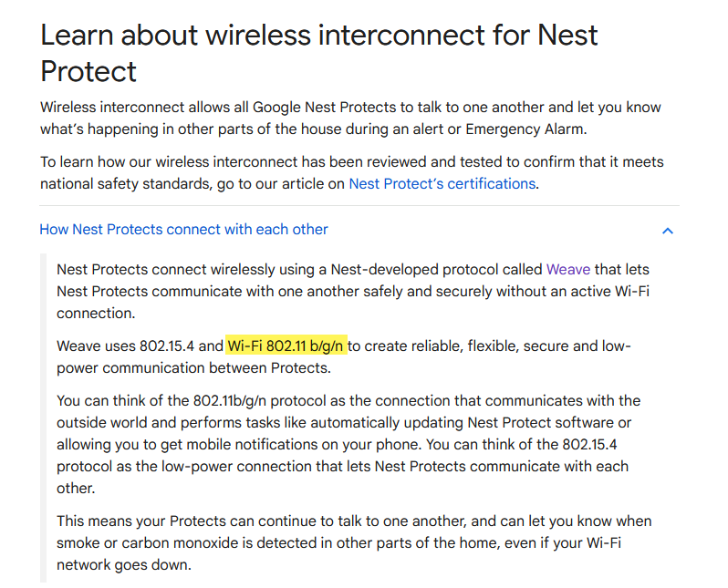Select the sentence starting "Wireless interconnect allows all"
Image resolution: width=728 pixels, height=588 pixels.
[x=350, y=118]
